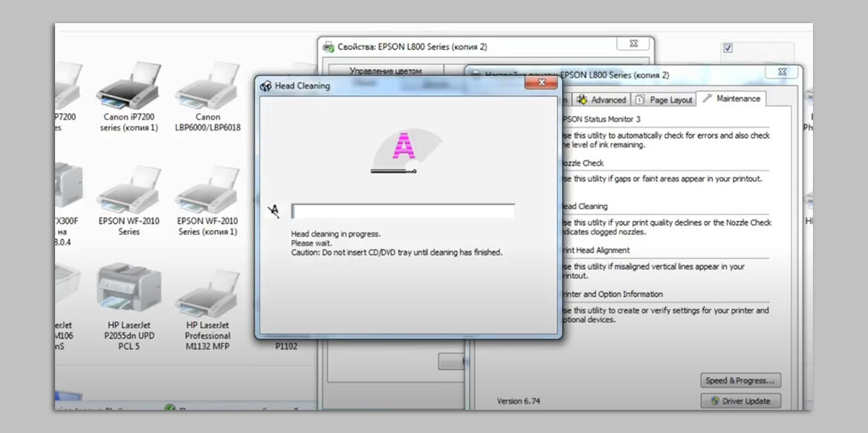Select the Canon iP7200 series (копия 1) printer icon
This screenshot has height=433, width=868.
(x=129, y=86)
